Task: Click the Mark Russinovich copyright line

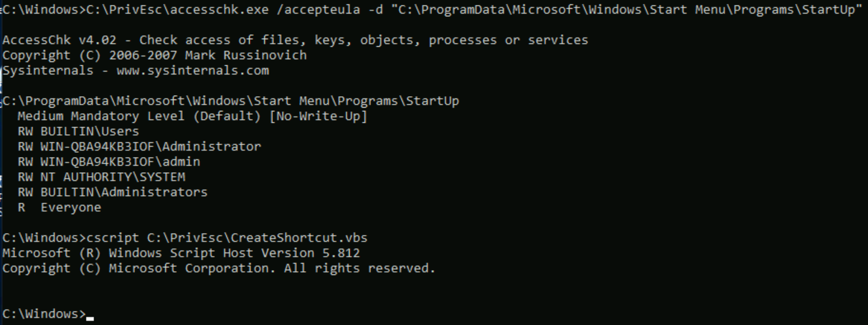Action: [x=154, y=55]
